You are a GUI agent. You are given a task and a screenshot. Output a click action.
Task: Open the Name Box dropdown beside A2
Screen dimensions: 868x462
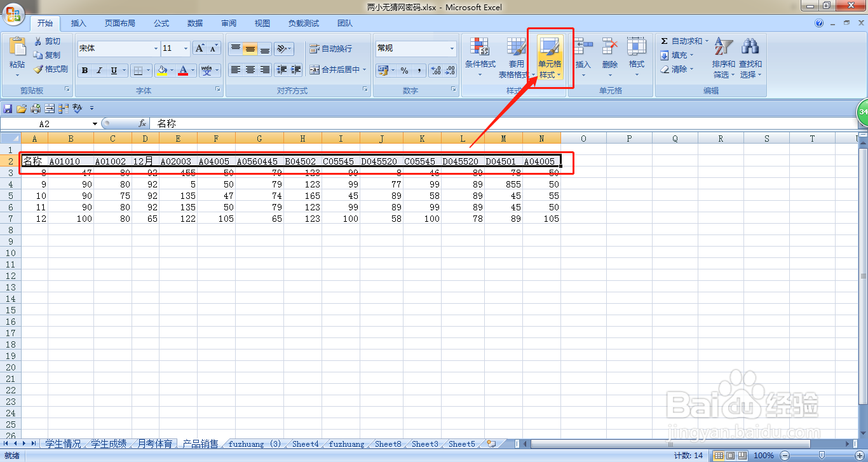(x=95, y=124)
